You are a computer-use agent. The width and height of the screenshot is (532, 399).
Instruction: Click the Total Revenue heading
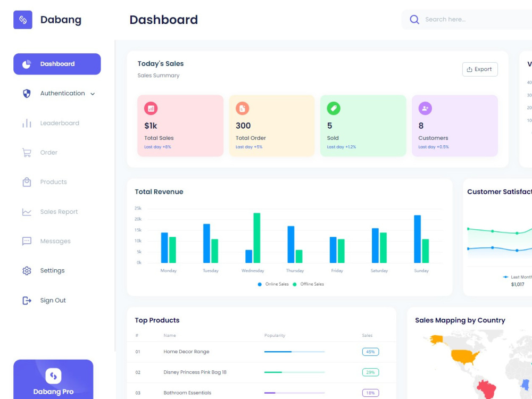(159, 192)
